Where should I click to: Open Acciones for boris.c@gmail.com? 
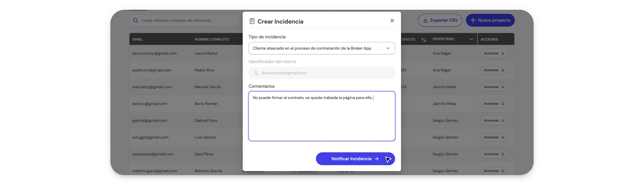click(x=494, y=104)
